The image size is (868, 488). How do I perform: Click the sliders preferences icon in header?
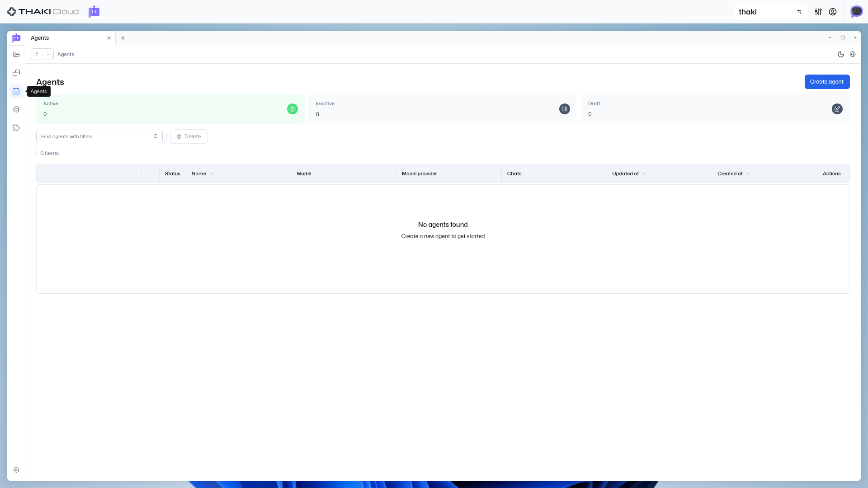818,12
